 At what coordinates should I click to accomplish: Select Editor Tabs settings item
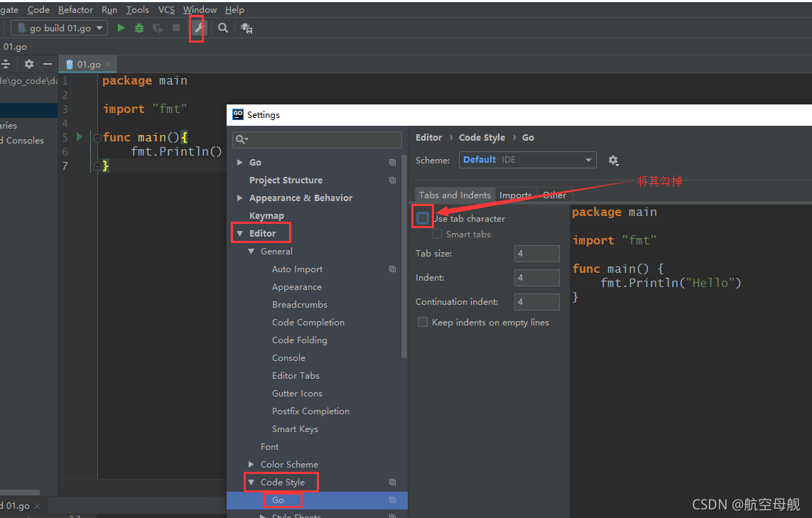296,376
